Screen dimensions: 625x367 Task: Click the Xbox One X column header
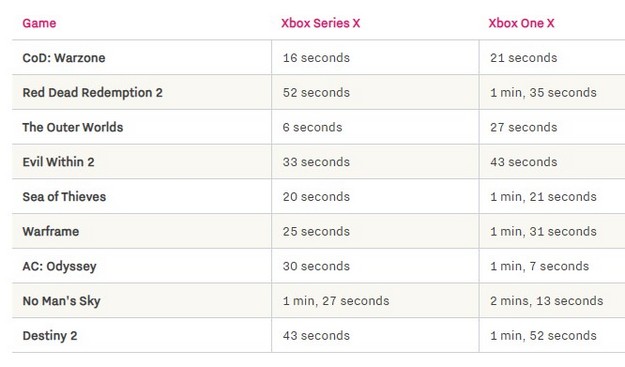(521, 23)
